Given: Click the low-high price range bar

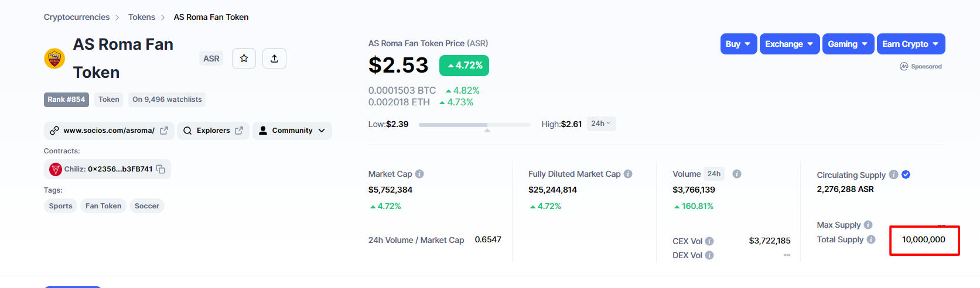Looking at the screenshot, I should (474, 125).
